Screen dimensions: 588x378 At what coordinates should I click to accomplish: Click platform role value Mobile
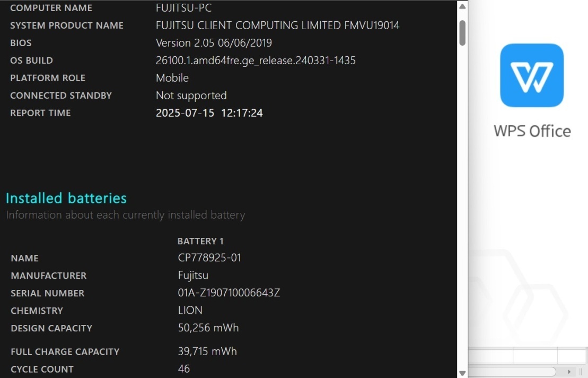pos(172,78)
